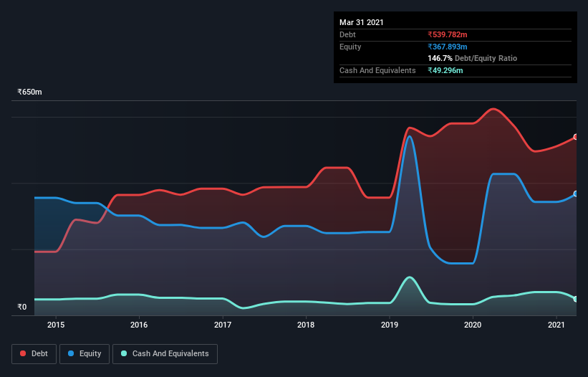588x377 pixels.
Task: Click the ₹367.893m equity value
Action: point(448,47)
